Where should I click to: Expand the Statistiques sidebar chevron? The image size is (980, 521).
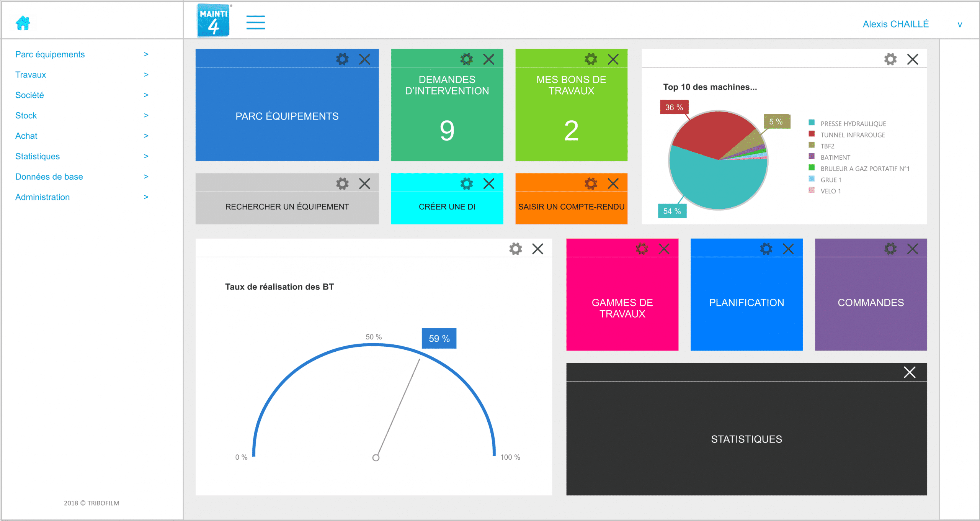[x=146, y=156]
